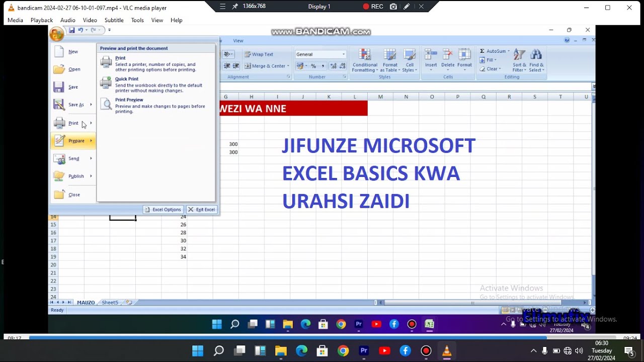Click VLC cone icon on taskbar
This screenshot has height=362, width=644.
[x=447, y=351]
